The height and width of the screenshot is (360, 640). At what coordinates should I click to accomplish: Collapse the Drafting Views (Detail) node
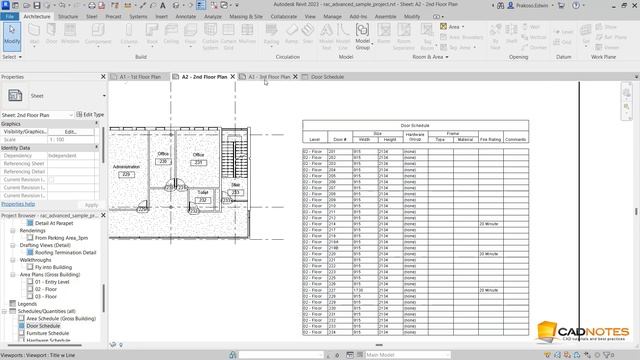[x=13, y=245]
